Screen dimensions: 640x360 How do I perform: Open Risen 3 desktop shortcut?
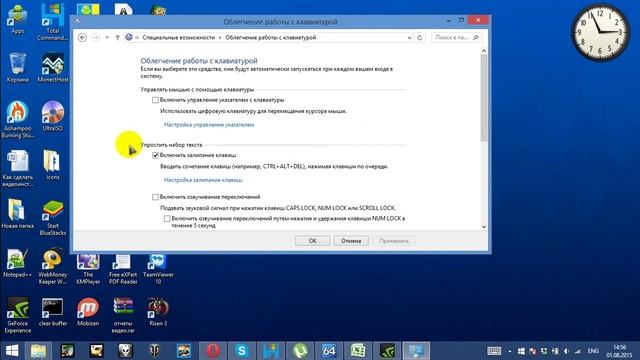(158, 312)
